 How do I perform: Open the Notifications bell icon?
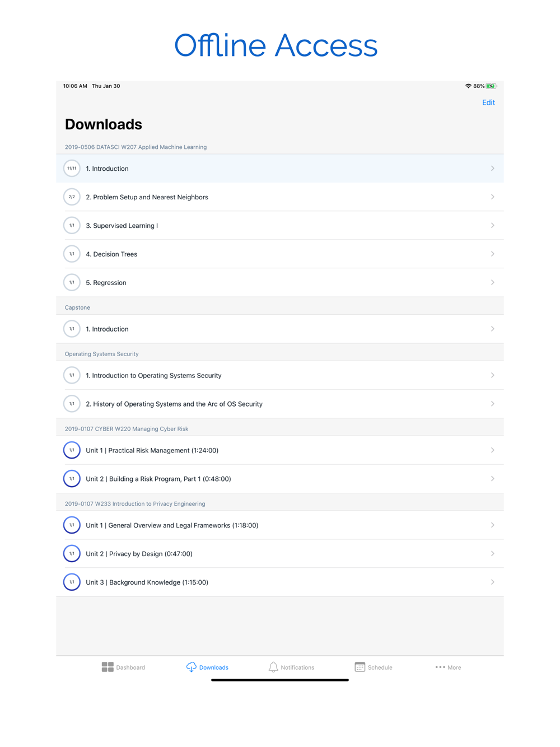tap(273, 667)
